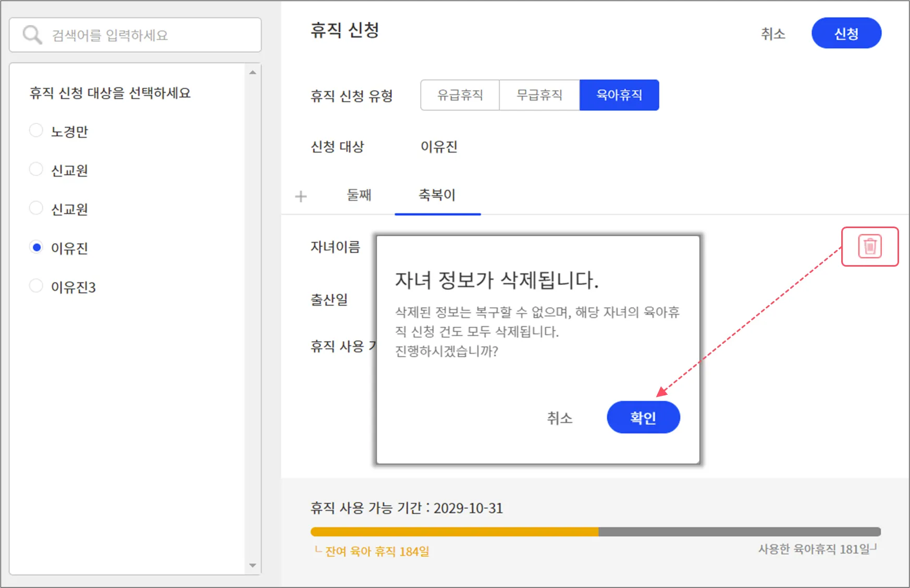Select the 노경만 radio button
Viewport: 910px width, 588px height.
(36, 130)
